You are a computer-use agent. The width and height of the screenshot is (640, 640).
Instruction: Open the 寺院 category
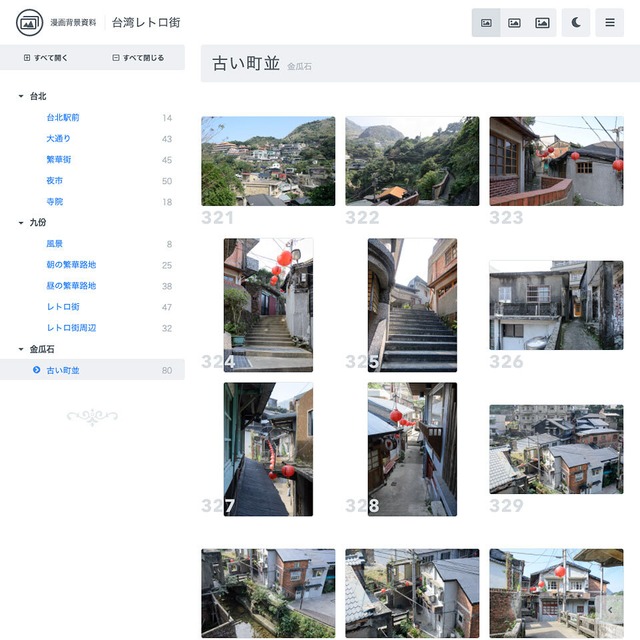54,202
